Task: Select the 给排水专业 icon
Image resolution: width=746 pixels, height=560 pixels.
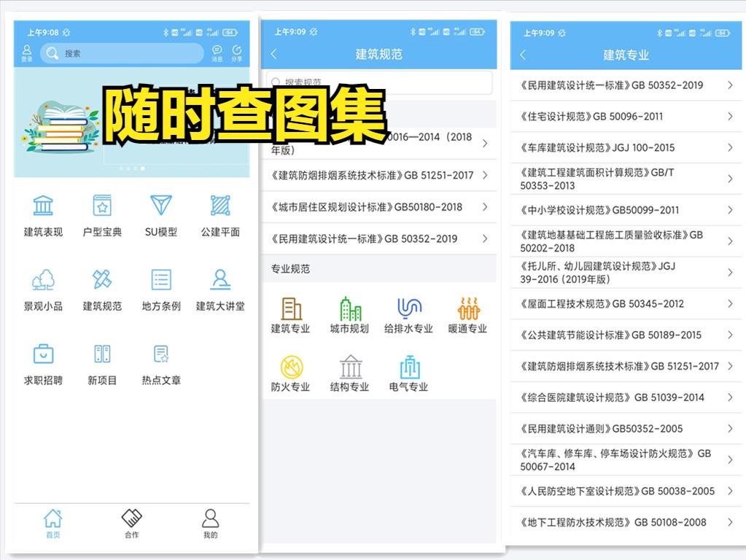Action: [x=408, y=312]
